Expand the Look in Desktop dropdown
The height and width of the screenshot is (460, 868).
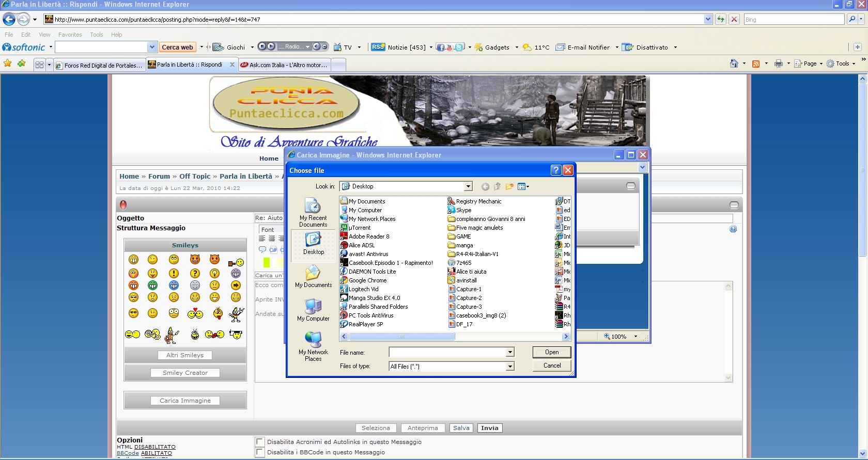pyautogui.click(x=468, y=186)
